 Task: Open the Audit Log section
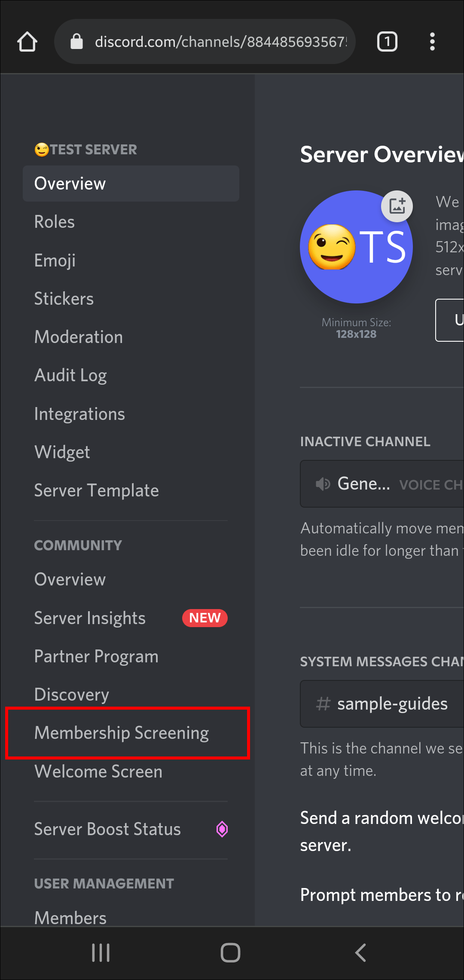[x=71, y=375]
